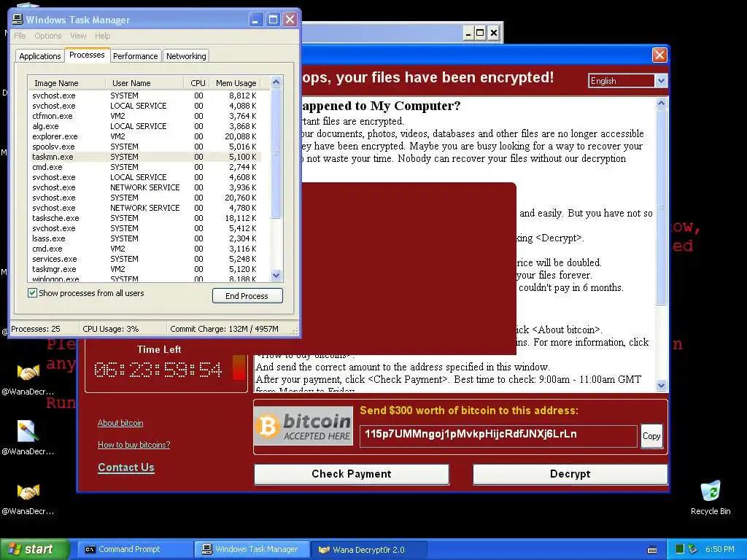Switch to the Performance tab
This screenshot has height=560, width=747.
tap(135, 55)
